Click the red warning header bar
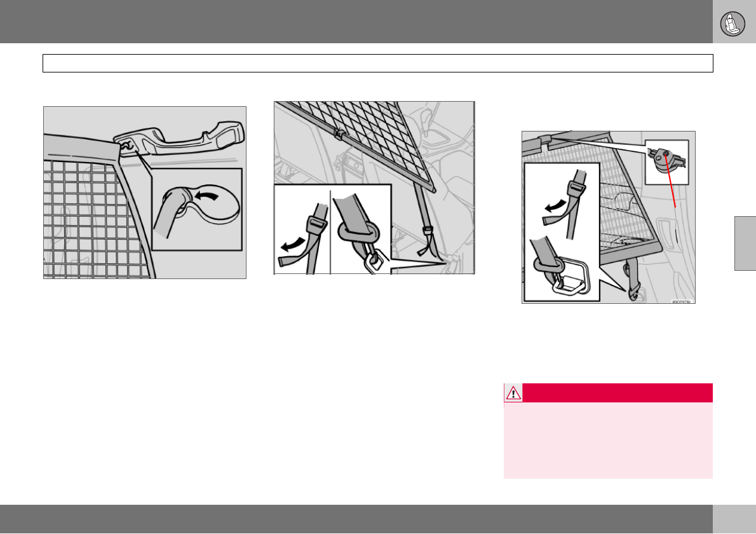 (x=608, y=393)
